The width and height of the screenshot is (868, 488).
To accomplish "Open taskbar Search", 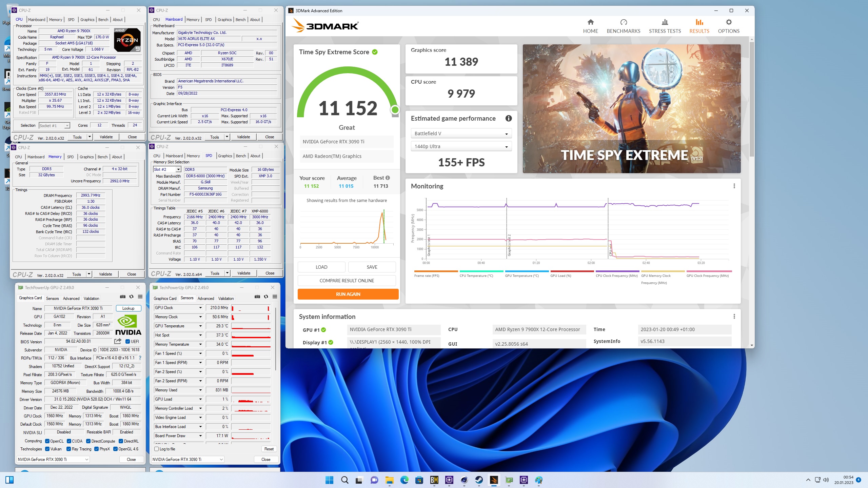I will [344, 480].
